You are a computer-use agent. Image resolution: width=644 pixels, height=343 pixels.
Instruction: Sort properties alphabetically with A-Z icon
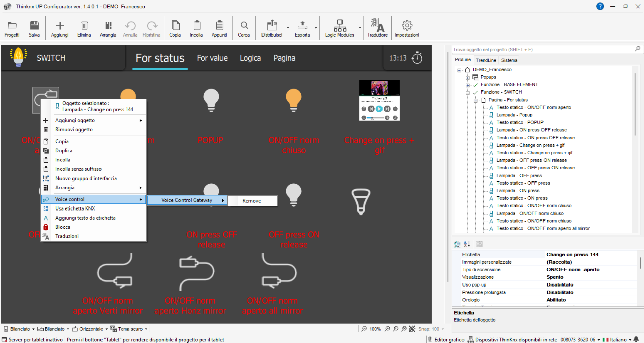click(x=467, y=244)
